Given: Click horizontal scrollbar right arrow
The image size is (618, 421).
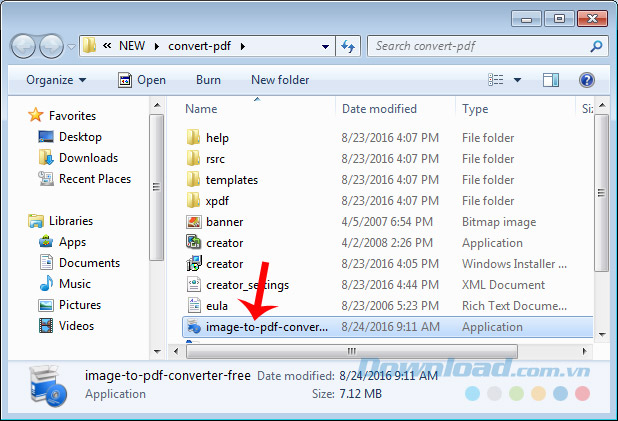Looking at the screenshot, I should tap(584, 351).
